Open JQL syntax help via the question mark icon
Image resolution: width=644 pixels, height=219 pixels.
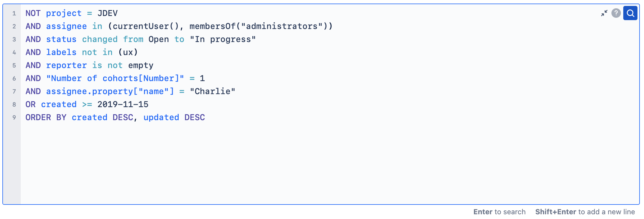(616, 13)
